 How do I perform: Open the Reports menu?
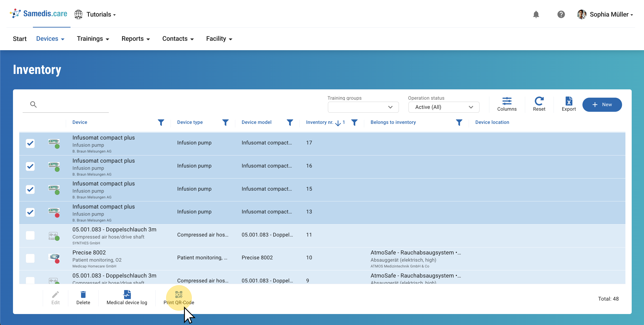point(135,39)
